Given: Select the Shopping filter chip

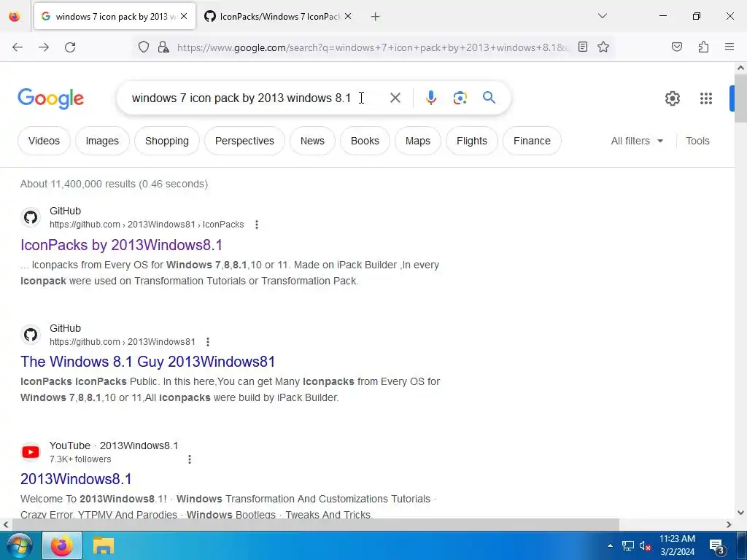Looking at the screenshot, I should tap(167, 141).
